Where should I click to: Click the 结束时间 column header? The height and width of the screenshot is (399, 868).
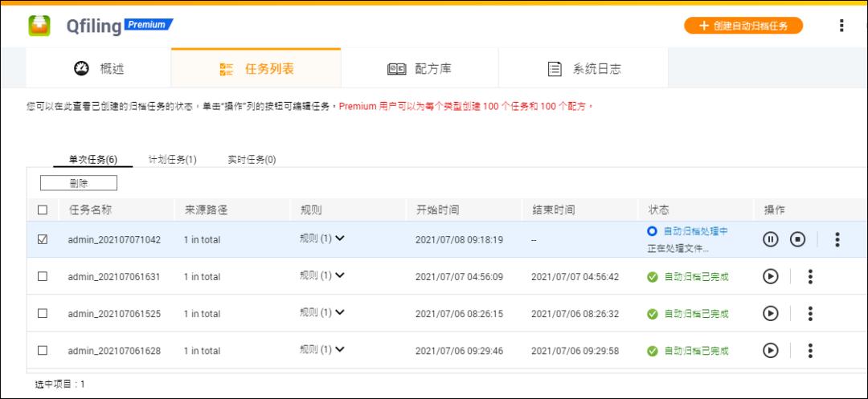click(554, 210)
